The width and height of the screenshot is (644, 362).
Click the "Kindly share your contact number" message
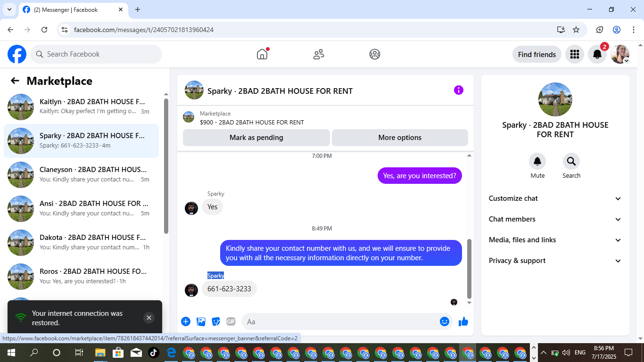[x=341, y=253]
